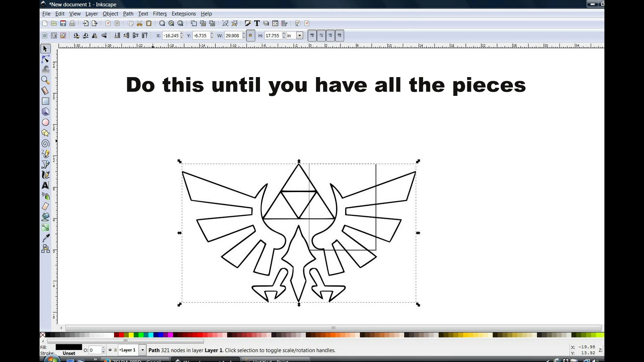Select the Fill tool
The image size is (644, 362).
46,217
